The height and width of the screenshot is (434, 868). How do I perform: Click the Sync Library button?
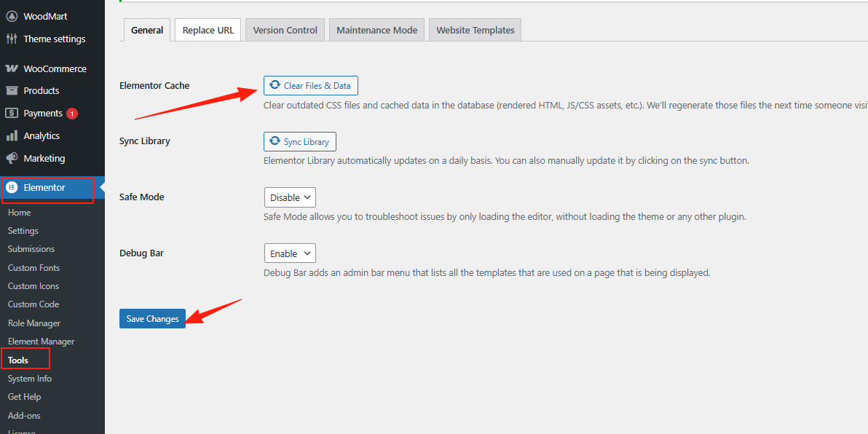click(x=299, y=141)
